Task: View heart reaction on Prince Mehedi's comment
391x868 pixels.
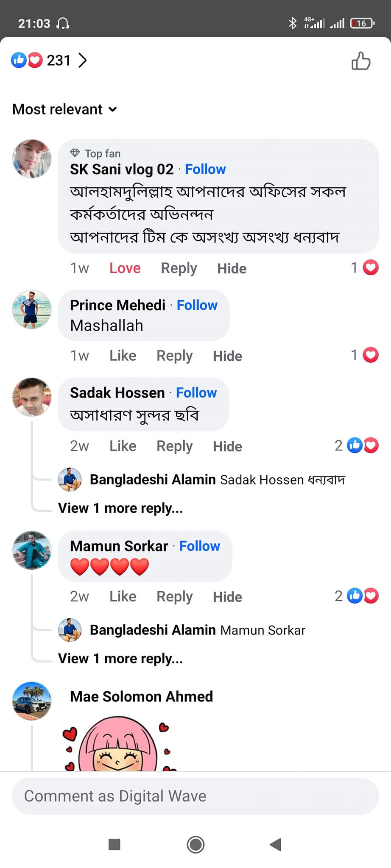Action: [x=365, y=355]
